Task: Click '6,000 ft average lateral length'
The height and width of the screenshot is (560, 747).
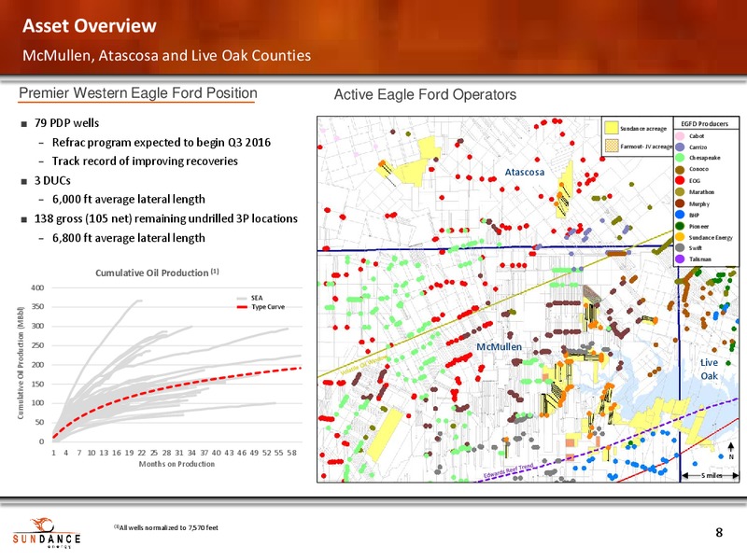Action: [129, 199]
